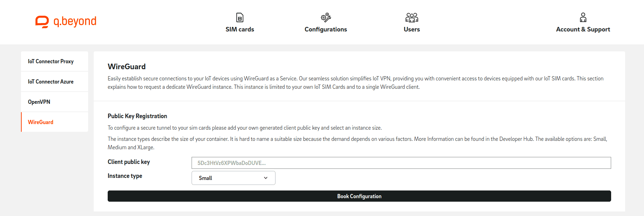Open the Users text label
The height and width of the screenshot is (216, 644).
pyautogui.click(x=412, y=29)
